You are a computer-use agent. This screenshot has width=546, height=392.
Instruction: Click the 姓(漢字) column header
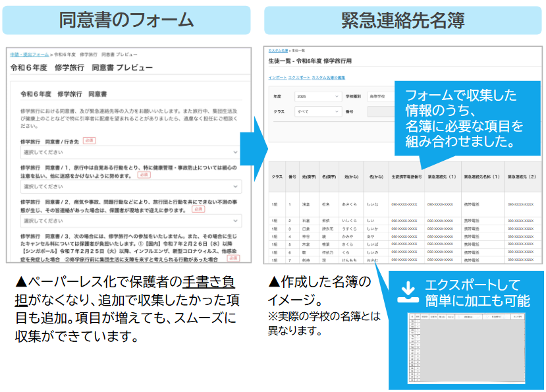(309, 177)
